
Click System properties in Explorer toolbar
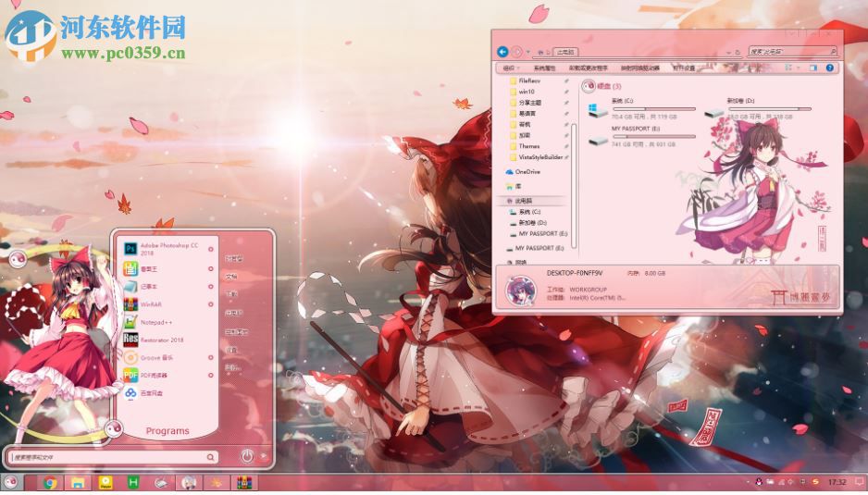(x=544, y=68)
